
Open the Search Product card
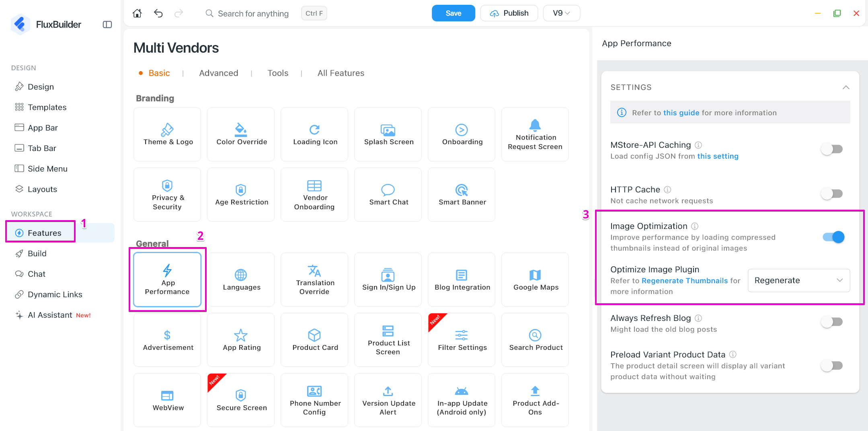[x=535, y=340]
